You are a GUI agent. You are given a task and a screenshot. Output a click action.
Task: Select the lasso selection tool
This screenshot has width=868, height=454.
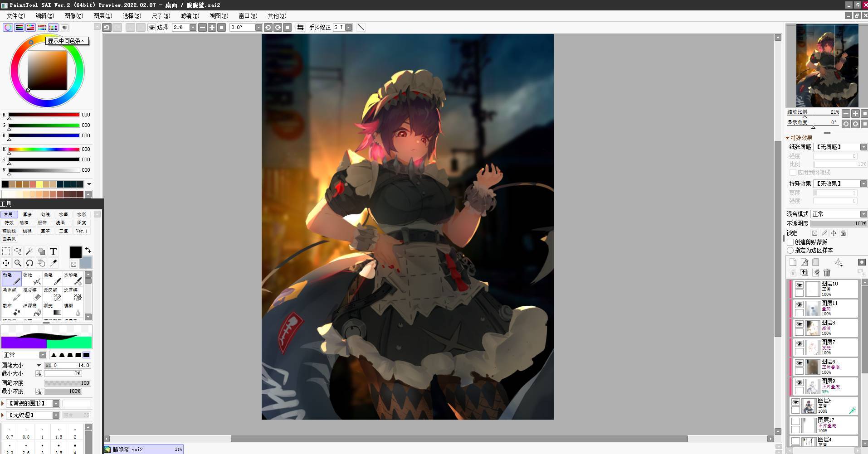(18, 251)
